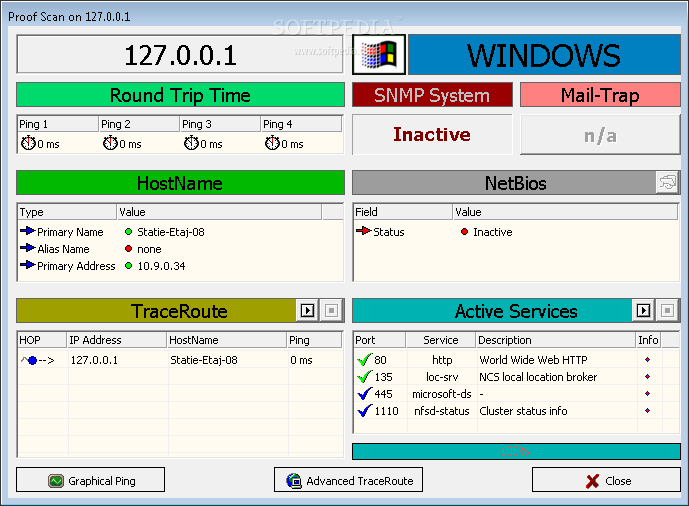The width and height of the screenshot is (689, 506).
Task: Click the info marker for microsoft-ds service
Action: coord(647,394)
